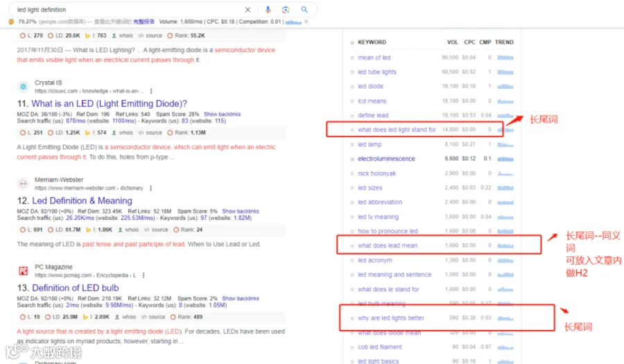This screenshot has height=364, width=624.
Task: Open the three-dot menu beside Crystal IS result
Action: pyautogui.click(x=151, y=91)
